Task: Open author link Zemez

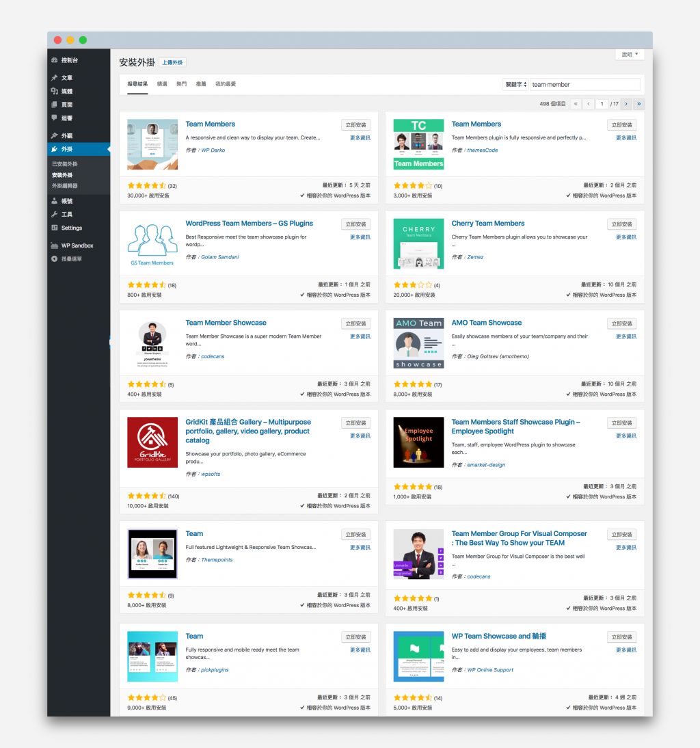Action: pyautogui.click(x=475, y=256)
